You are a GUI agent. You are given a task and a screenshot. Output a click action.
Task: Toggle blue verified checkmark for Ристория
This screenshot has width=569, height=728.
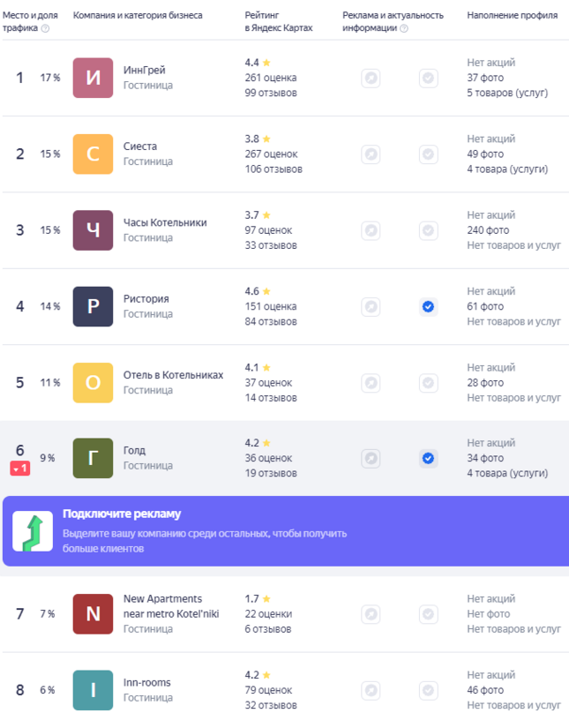pos(429,306)
